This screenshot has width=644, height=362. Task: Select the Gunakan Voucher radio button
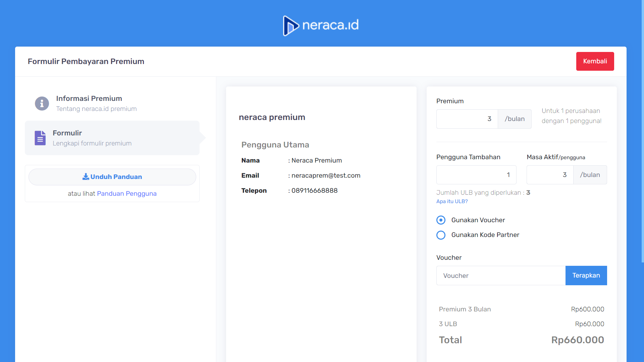441,220
